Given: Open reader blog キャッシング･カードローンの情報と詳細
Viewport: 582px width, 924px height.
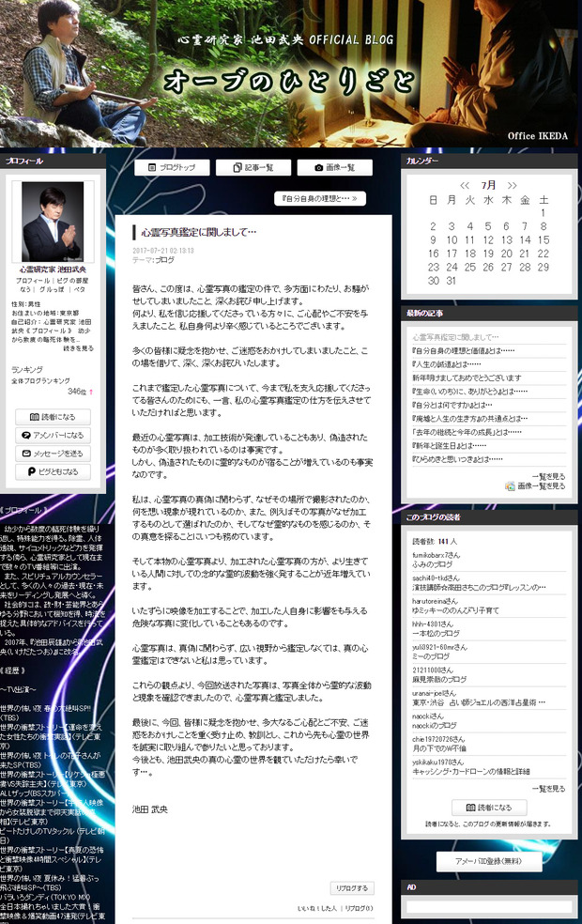Looking at the screenshot, I should point(470,771).
